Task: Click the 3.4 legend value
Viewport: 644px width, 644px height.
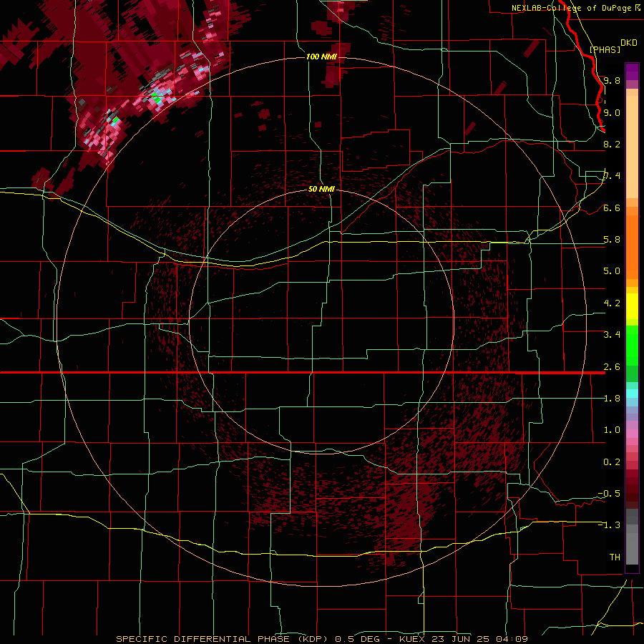Action: pyautogui.click(x=612, y=335)
